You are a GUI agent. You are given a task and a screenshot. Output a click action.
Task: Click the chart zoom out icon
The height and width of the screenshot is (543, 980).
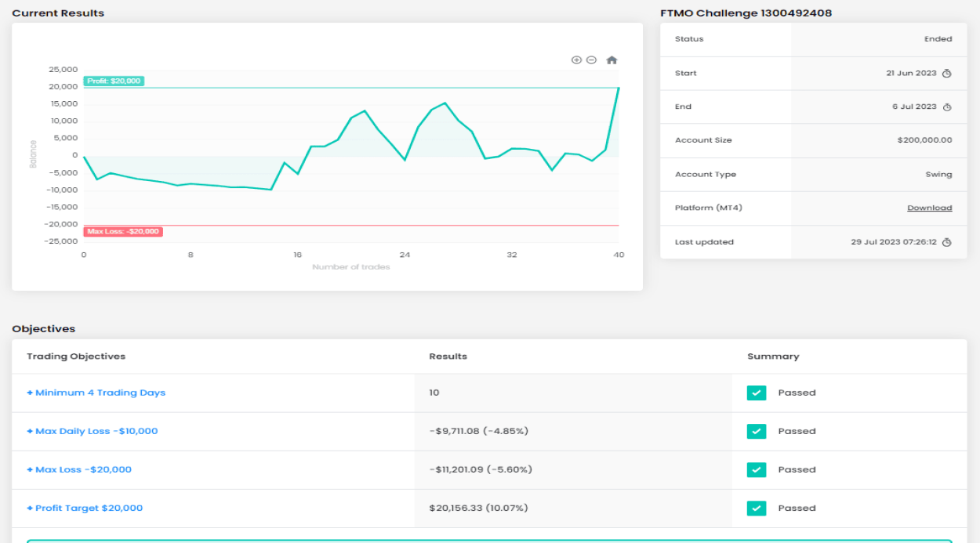tap(591, 60)
